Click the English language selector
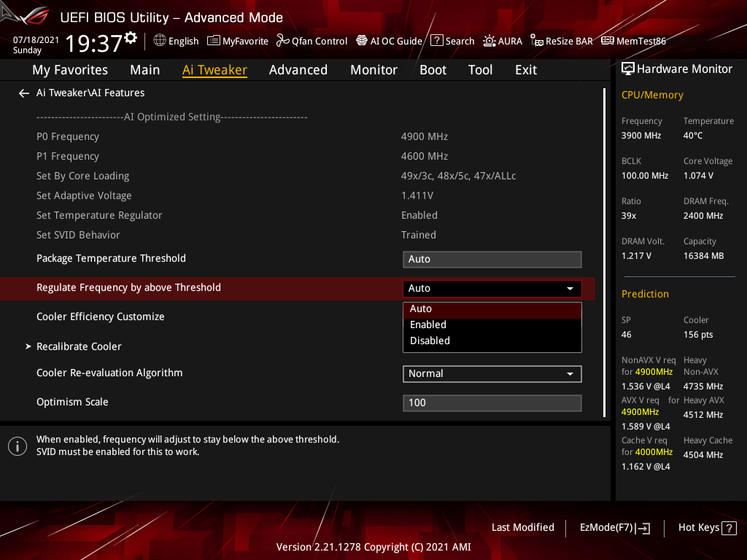The height and width of the screenshot is (560, 747). (176, 41)
